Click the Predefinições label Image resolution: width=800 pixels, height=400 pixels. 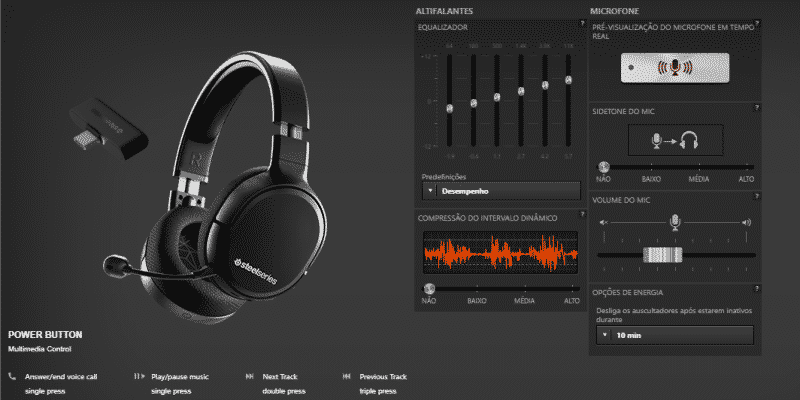444,177
